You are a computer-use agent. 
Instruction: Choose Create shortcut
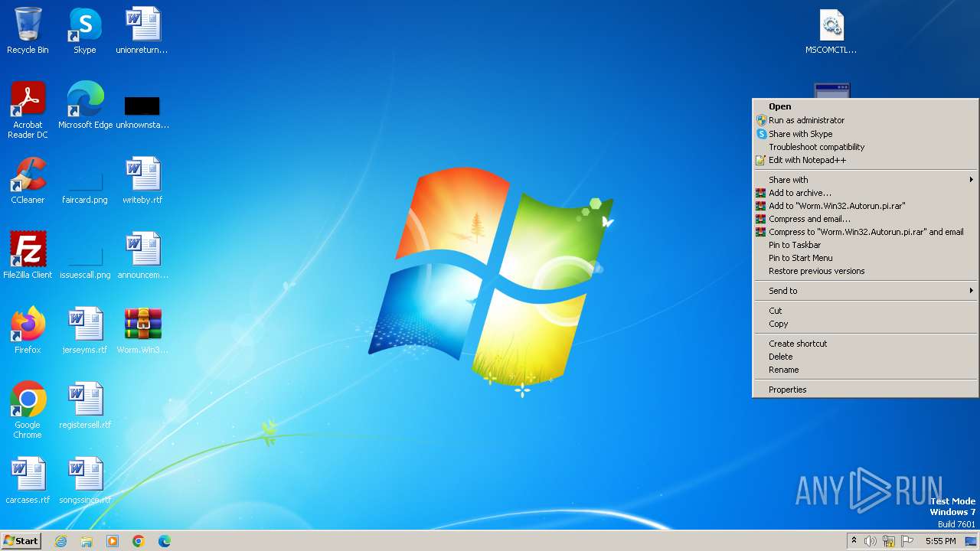coord(865,344)
